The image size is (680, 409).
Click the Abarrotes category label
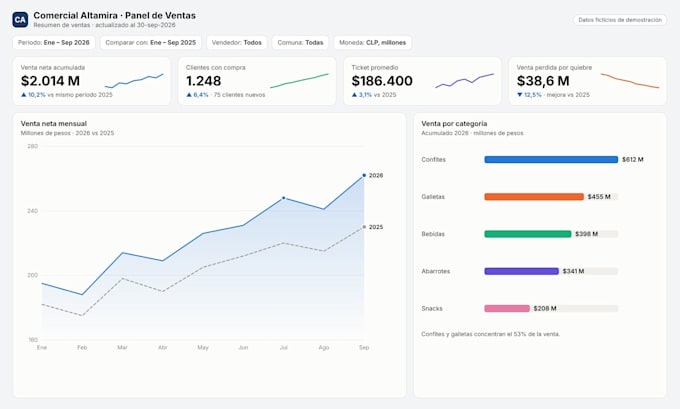[x=435, y=272]
